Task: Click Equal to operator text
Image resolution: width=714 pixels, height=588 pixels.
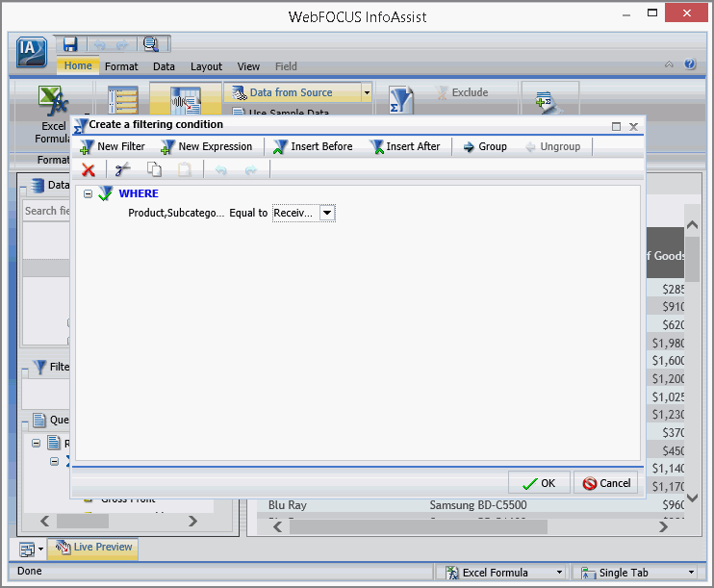Action: (x=248, y=213)
